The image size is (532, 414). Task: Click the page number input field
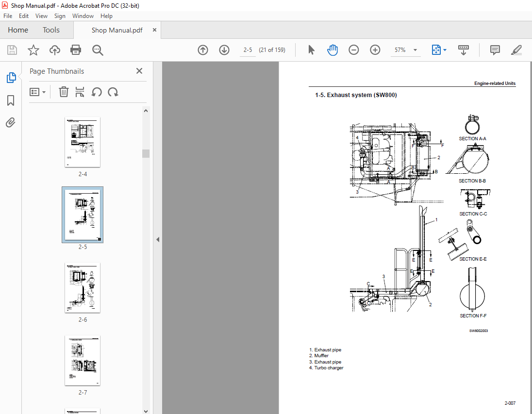[248, 50]
